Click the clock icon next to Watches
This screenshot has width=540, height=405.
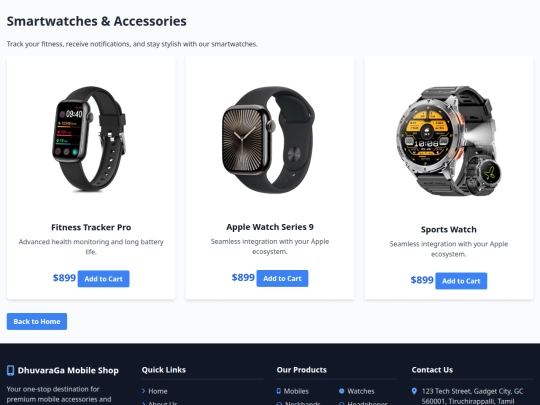tap(342, 391)
